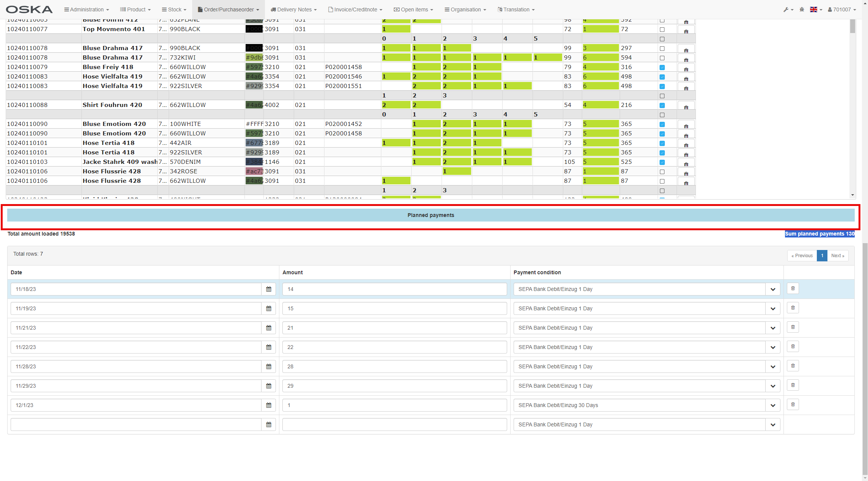Open the language flag dropdown

click(816, 9)
